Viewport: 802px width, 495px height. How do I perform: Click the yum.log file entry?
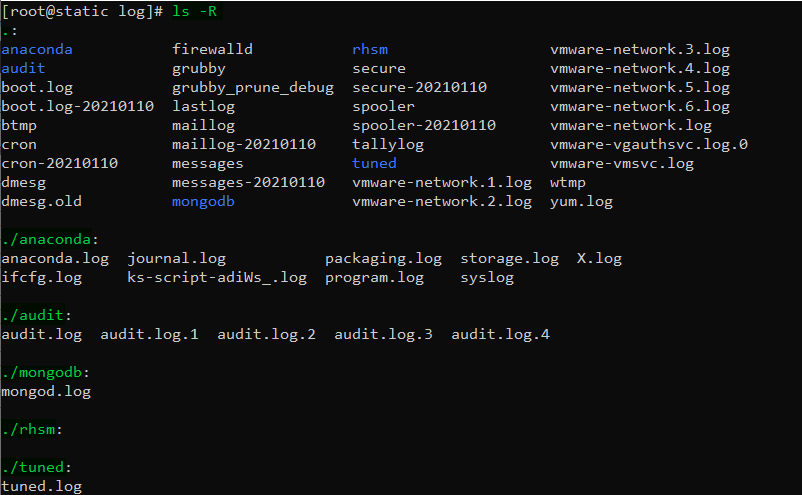pyautogui.click(x=581, y=201)
